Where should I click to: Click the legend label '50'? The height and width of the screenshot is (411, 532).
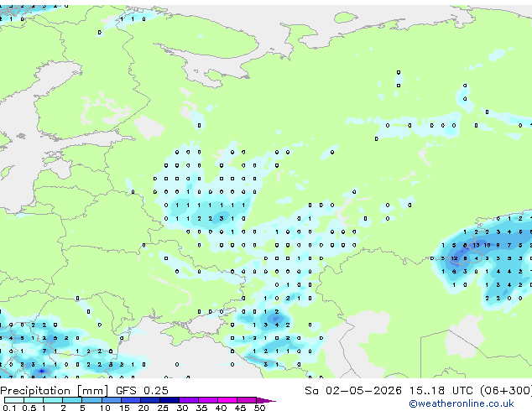(x=260, y=408)
